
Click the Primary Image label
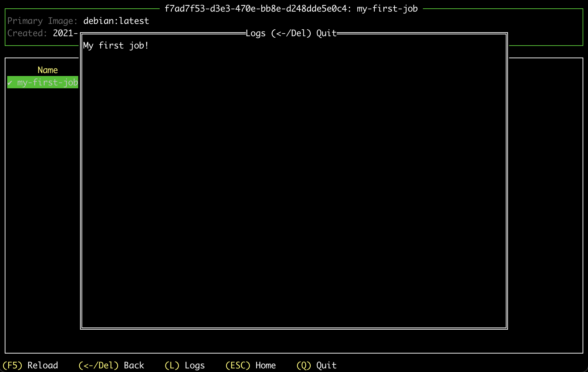[x=43, y=21]
